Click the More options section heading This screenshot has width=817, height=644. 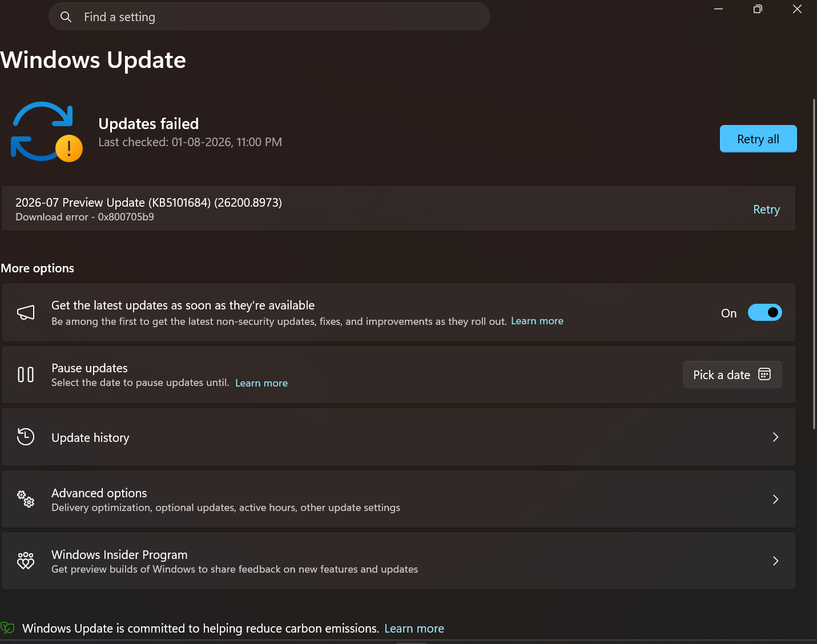pos(38,268)
